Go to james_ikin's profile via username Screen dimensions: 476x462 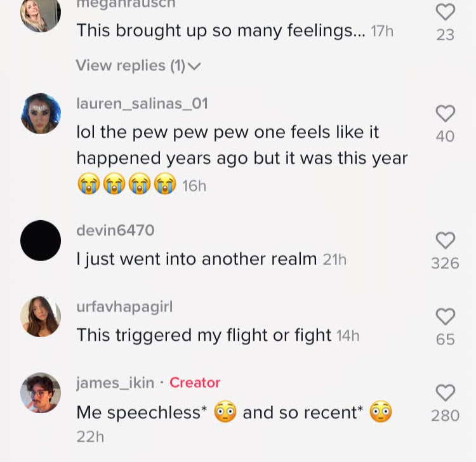115,383
